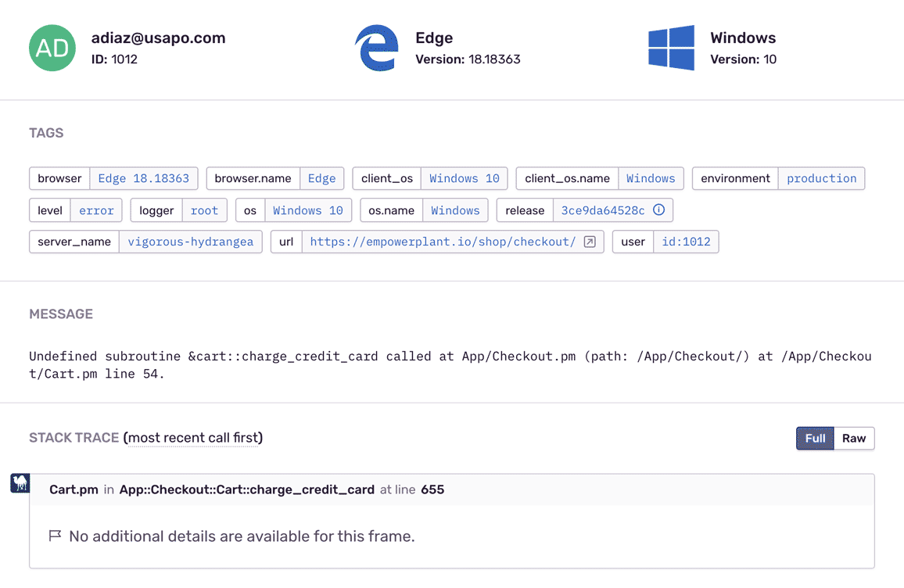
Task: Toggle the most recent call first order
Action: [x=193, y=438]
